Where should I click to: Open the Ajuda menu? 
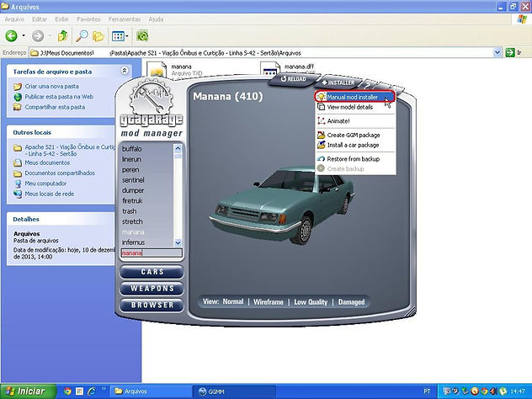tap(156, 19)
